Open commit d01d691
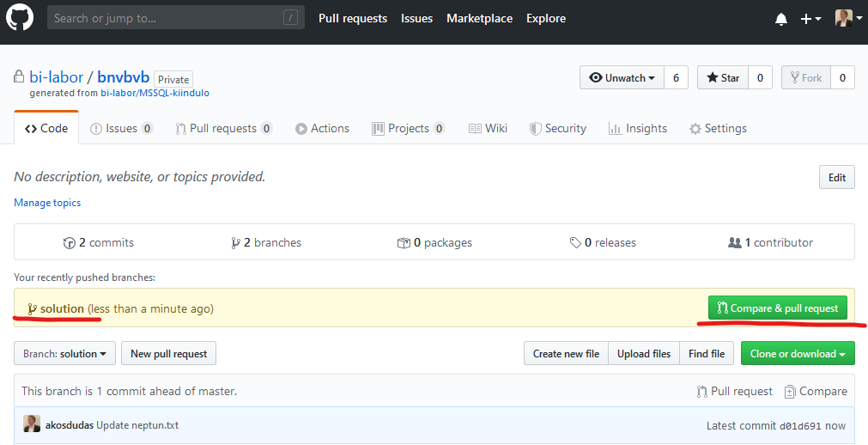The image size is (868, 445). pyautogui.click(x=801, y=425)
